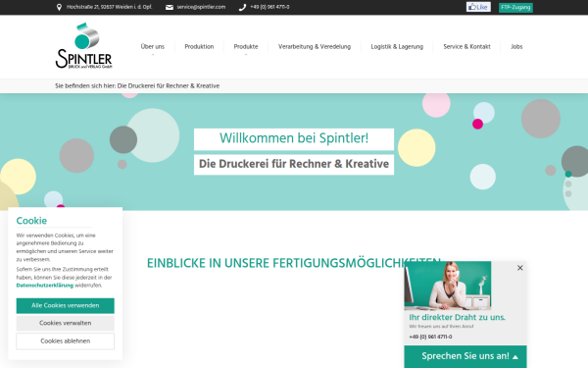Expand Sprechen Sie uns an! bar
Screen dimensions: 588x368
(x=465, y=356)
